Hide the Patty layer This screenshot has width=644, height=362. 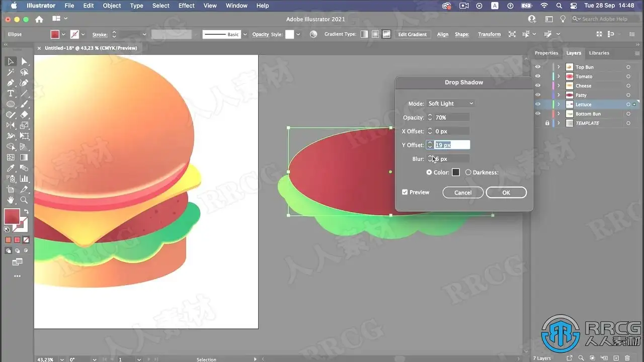coord(538,95)
